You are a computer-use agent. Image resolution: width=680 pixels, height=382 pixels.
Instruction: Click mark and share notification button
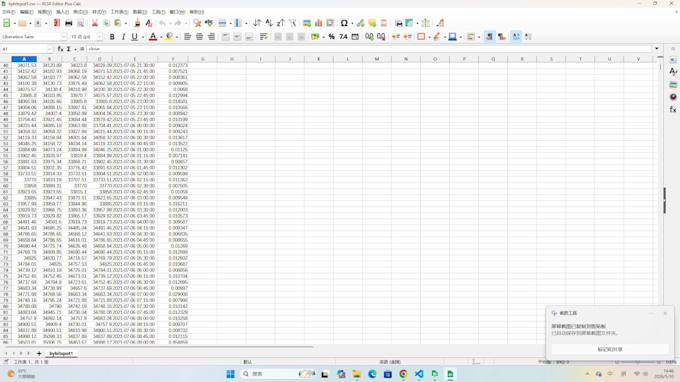coord(610,349)
